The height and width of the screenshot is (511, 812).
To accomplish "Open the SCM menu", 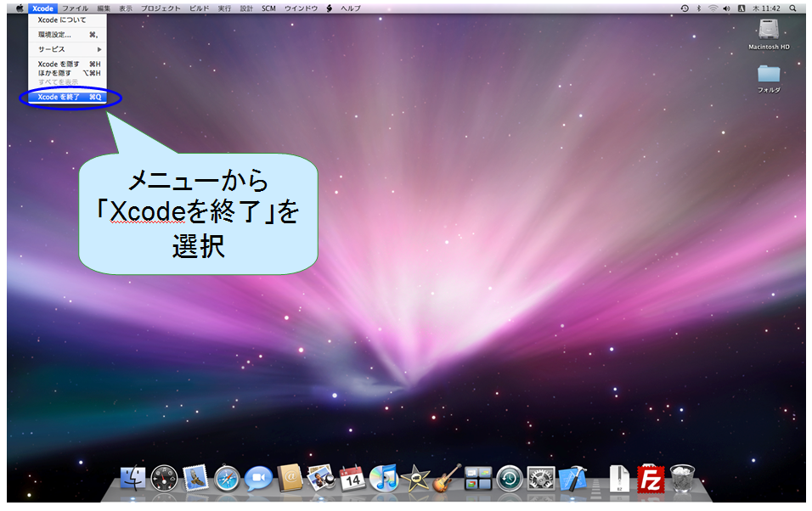I will (x=268, y=8).
